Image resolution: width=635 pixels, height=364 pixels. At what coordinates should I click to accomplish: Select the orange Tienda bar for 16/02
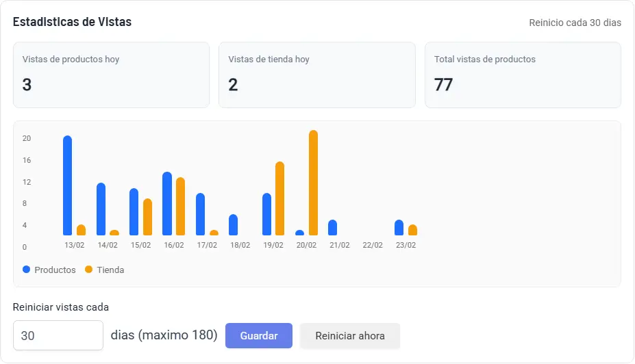(181, 207)
